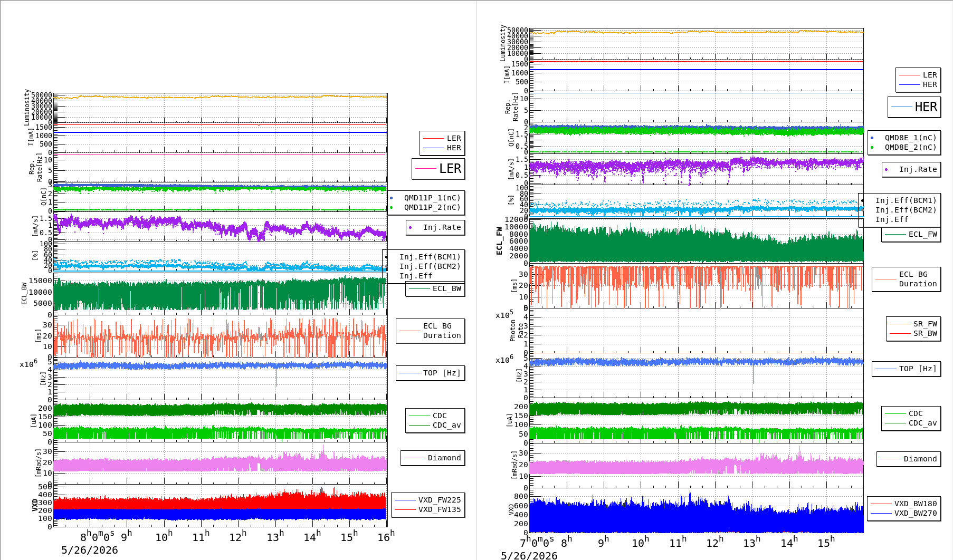Click TOP [Hz] legend in the LER panel
The image size is (953, 560).
[442, 373]
